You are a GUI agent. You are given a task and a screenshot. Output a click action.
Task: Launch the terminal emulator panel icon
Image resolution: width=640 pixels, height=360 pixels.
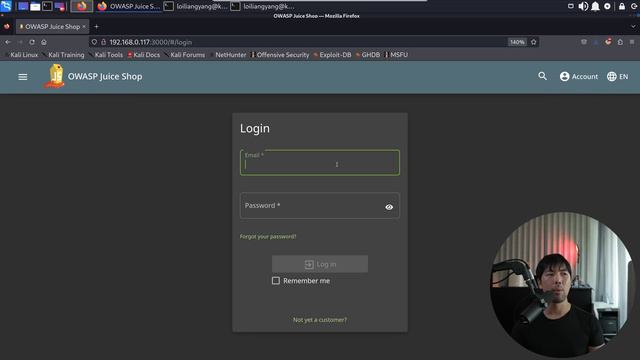[47, 7]
